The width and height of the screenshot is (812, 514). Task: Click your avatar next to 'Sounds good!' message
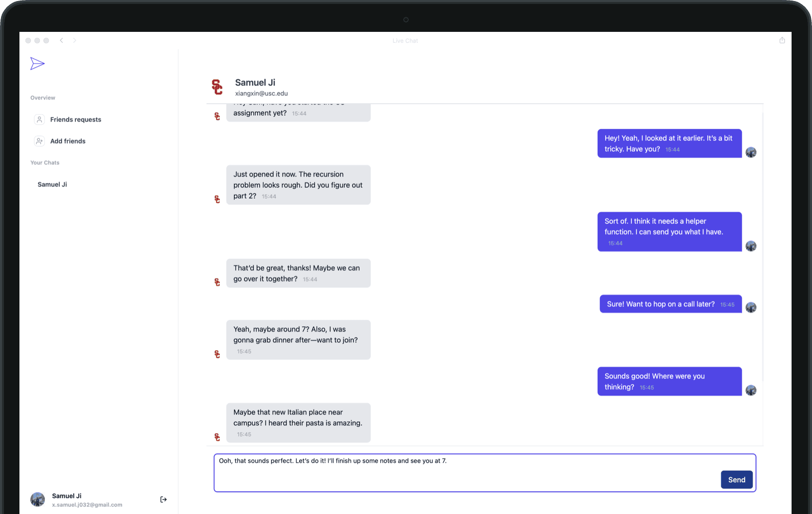click(x=751, y=390)
